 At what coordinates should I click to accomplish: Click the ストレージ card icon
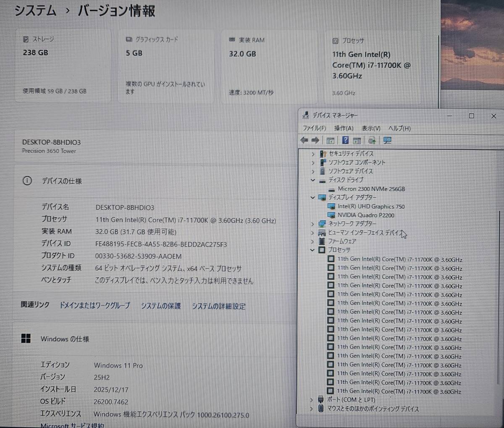(x=26, y=39)
